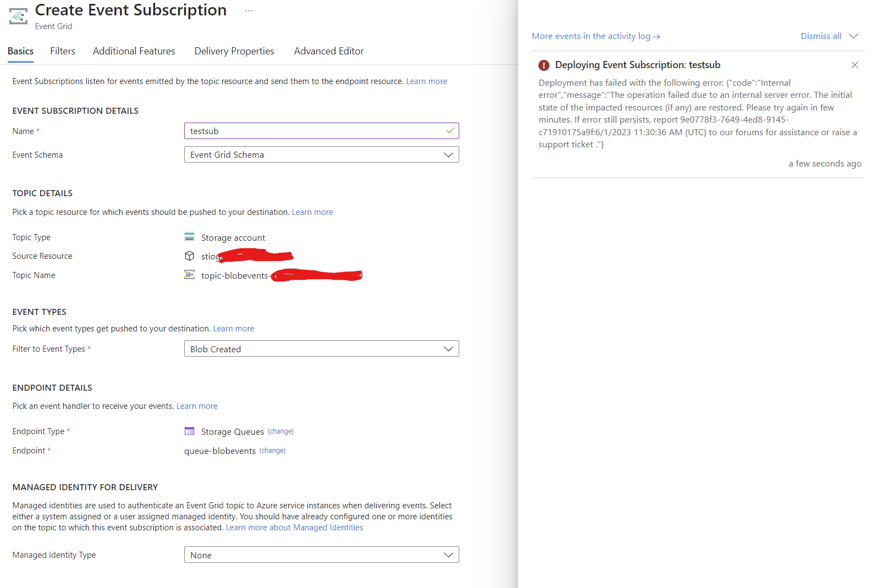
Task: Click Learn more link after event subscriptions description
Action: [x=427, y=81]
